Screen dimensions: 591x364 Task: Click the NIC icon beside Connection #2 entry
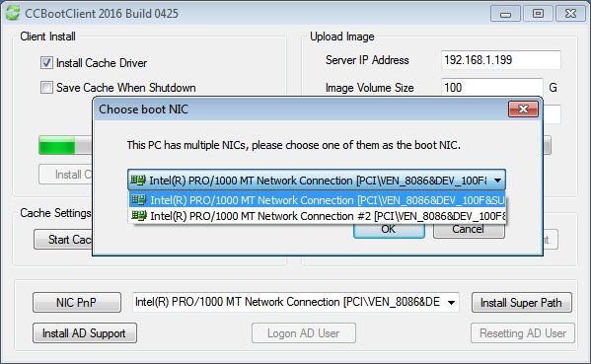[x=139, y=215]
